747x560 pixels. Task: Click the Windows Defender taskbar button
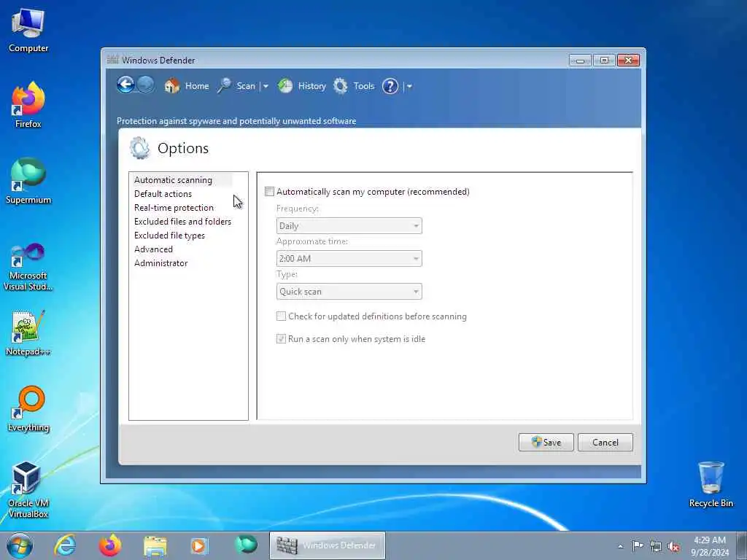(328, 545)
